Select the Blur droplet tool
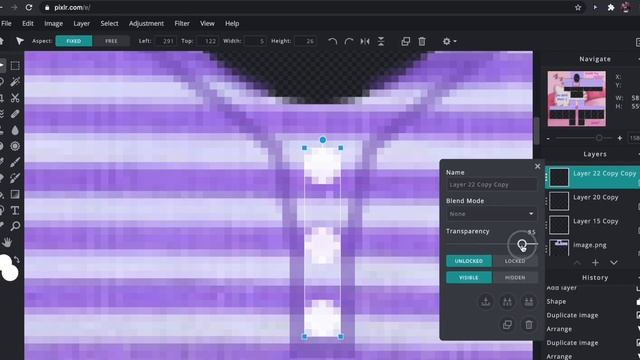The width and height of the screenshot is (640, 360). [x=15, y=130]
